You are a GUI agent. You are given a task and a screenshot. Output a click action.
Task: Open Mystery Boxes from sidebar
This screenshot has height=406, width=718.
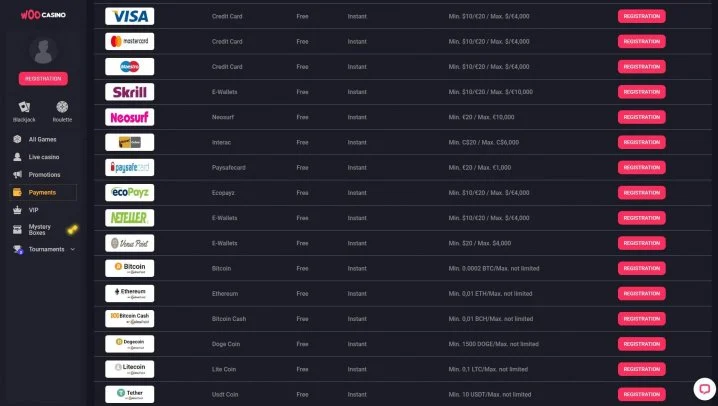(39, 229)
